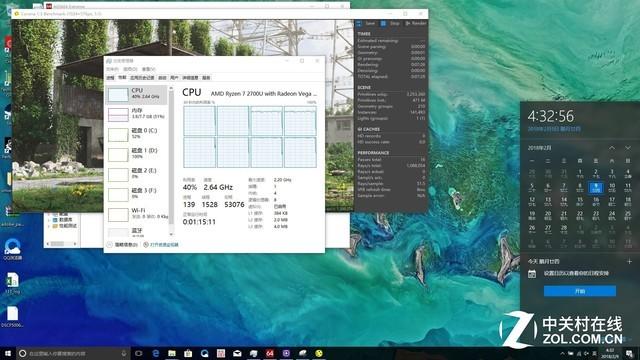Image resolution: width=640 pixels, height=360 pixels.
Task: Select CPU in Task Manager sidebar
Action: point(136,94)
